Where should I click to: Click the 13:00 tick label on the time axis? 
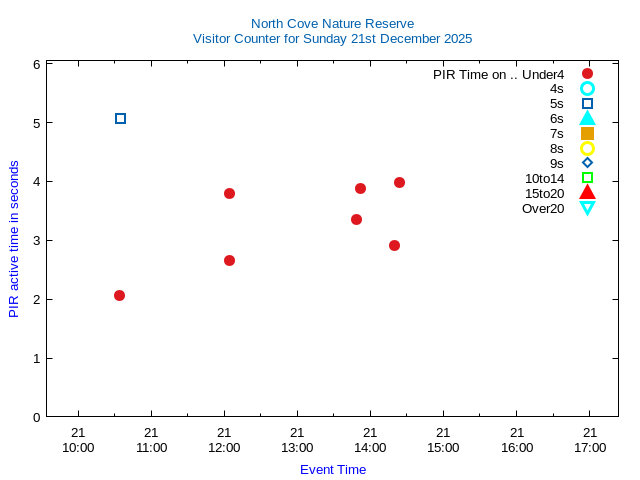click(297, 440)
